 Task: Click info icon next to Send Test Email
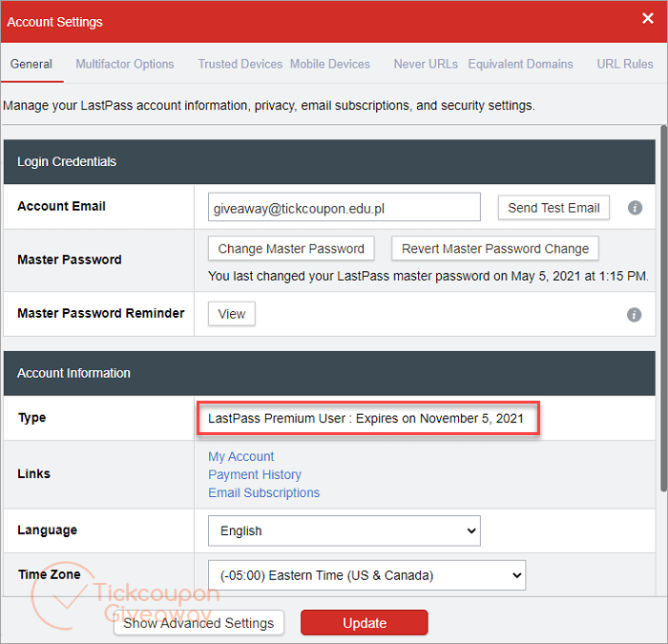[635, 208]
